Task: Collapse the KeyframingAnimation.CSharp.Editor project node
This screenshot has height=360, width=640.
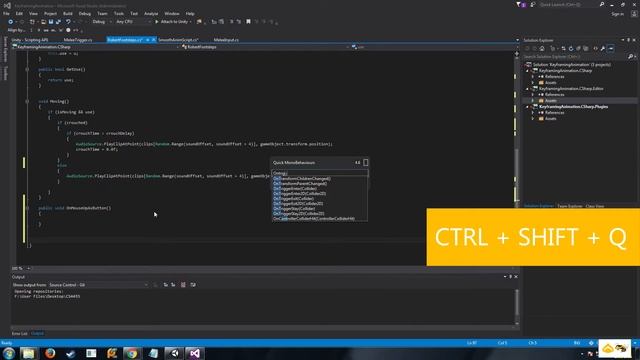Action: coord(527,89)
